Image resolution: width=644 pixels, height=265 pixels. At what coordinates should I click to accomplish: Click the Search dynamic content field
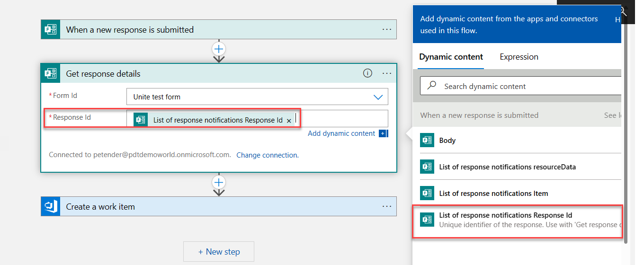tap(521, 86)
